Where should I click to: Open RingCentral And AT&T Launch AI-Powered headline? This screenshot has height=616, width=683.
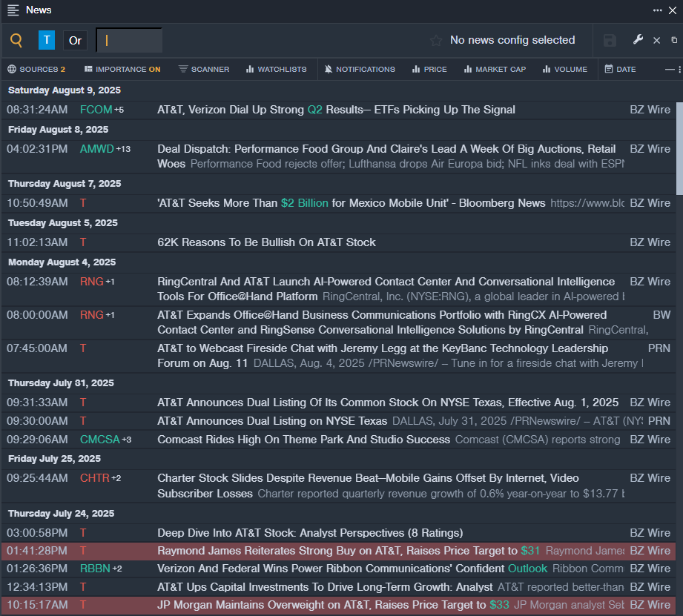tap(386, 289)
